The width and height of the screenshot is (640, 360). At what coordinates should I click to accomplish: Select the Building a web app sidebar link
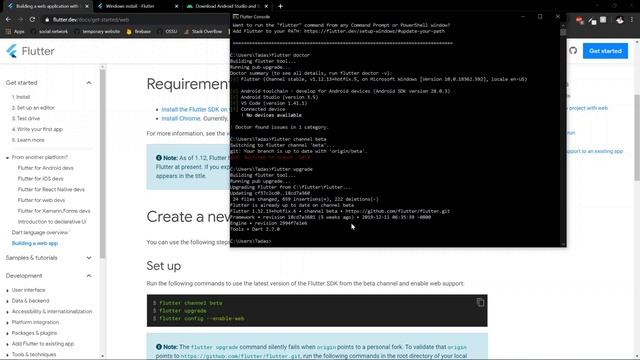click(x=35, y=243)
